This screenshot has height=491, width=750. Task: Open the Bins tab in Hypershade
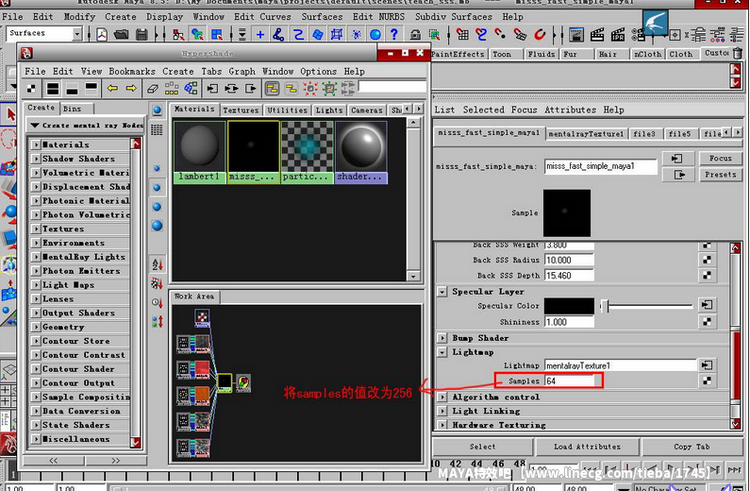point(72,109)
